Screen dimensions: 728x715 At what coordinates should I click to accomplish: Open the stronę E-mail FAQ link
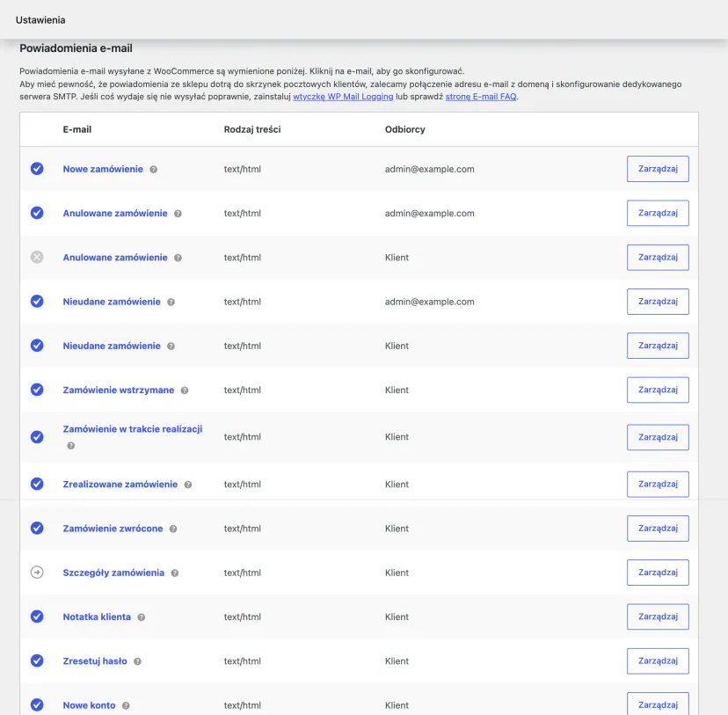[481, 97]
